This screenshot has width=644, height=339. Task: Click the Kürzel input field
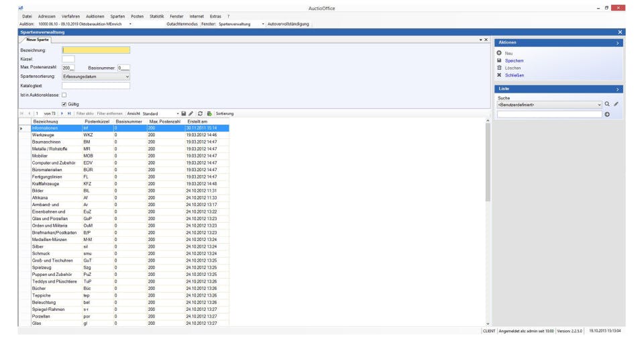pos(68,59)
